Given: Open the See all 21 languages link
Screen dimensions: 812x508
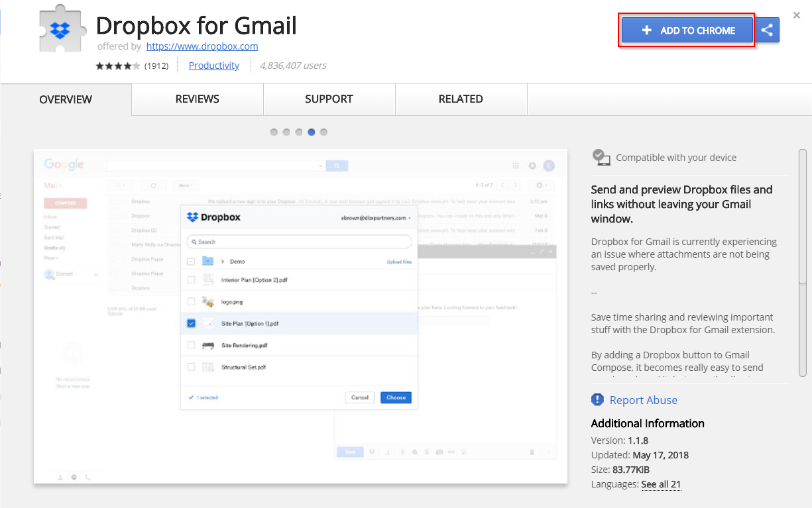Looking at the screenshot, I should click(661, 484).
